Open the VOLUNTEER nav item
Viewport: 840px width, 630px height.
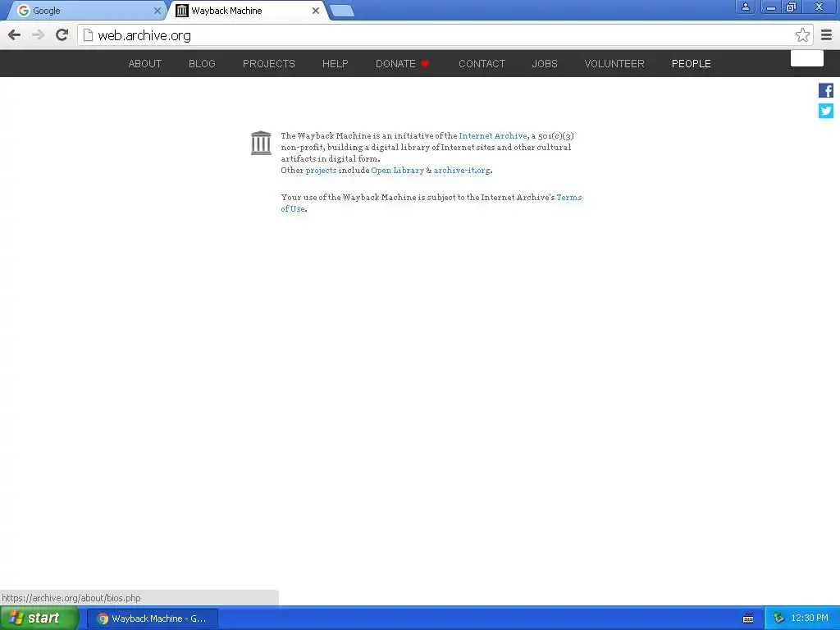(x=614, y=64)
